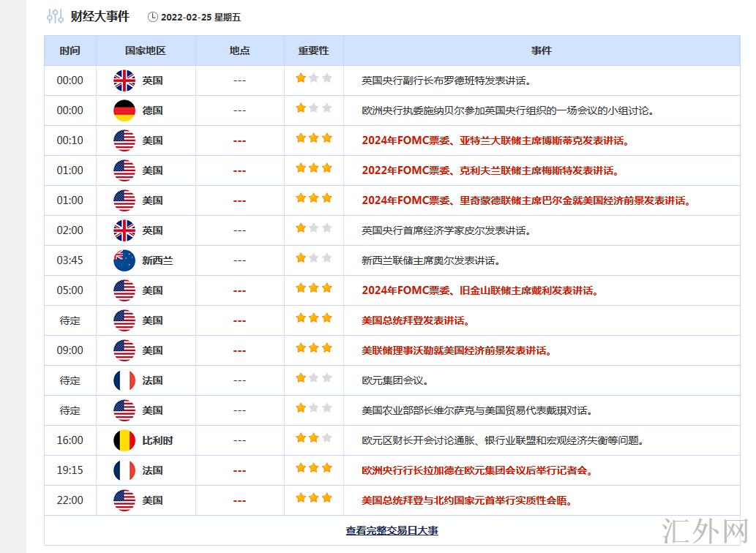Click the US flag in the 22:00 row

[124, 500]
